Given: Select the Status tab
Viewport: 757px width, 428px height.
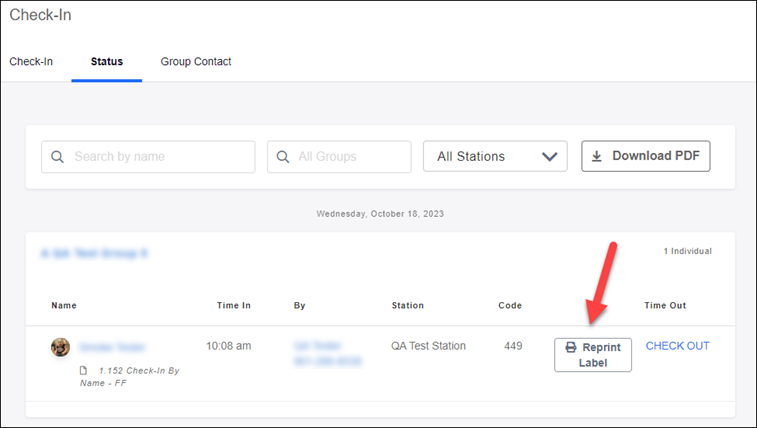Looking at the screenshot, I should (107, 62).
